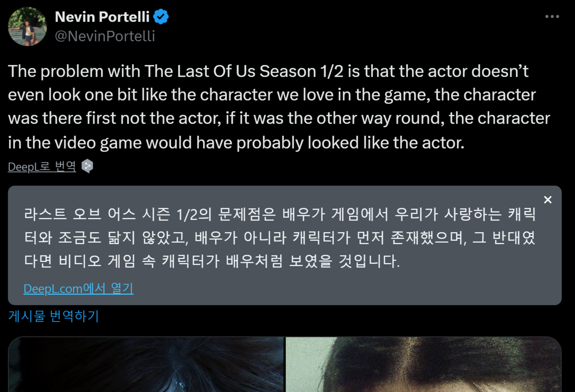Click tweet line starting "even look one bit"

272,95
